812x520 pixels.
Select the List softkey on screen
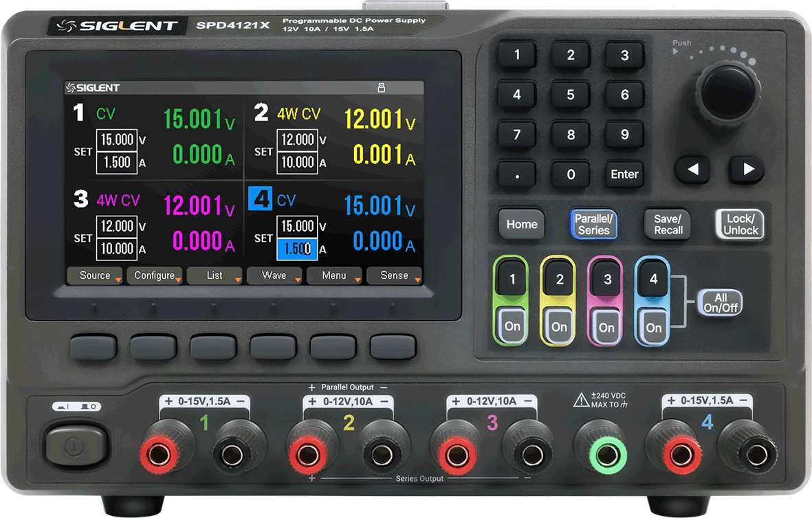pos(215,275)
